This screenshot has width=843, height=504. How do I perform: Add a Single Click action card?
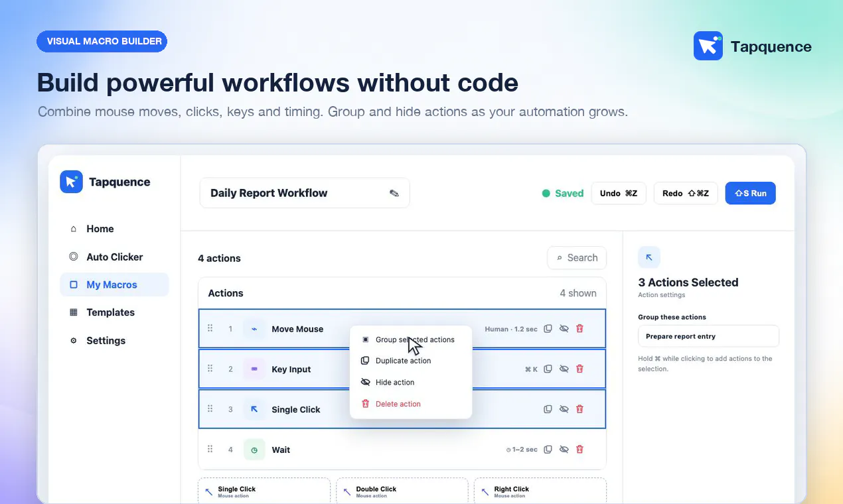[264, 491]
